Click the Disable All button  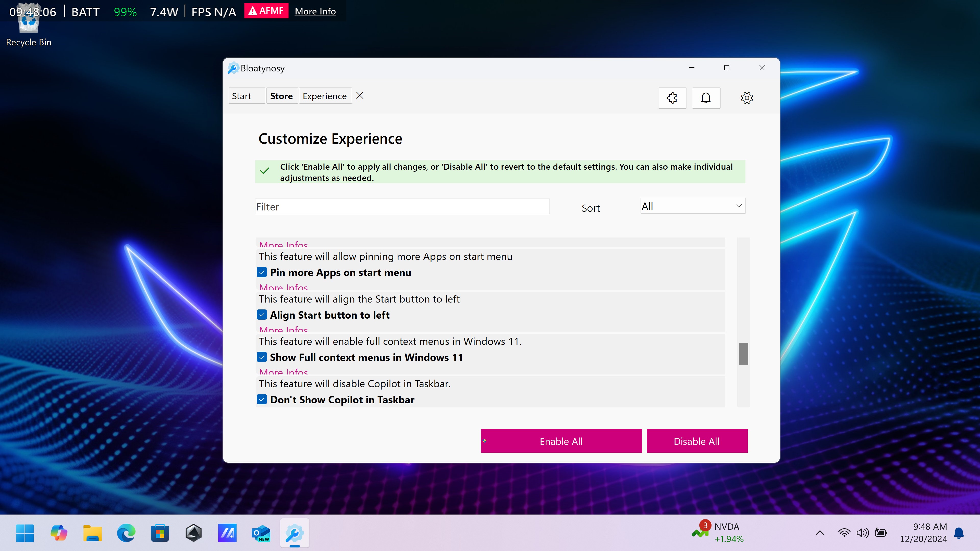(697, 441)
